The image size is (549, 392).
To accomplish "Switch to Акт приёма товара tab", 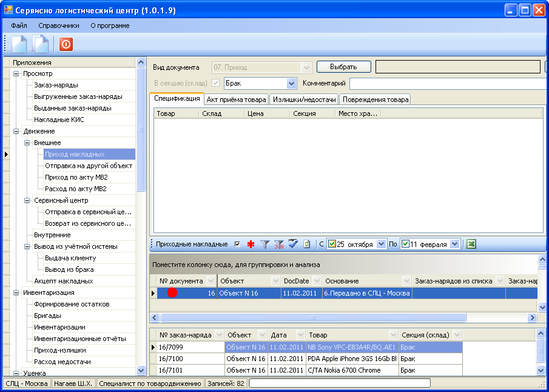I will coord(236,100).
